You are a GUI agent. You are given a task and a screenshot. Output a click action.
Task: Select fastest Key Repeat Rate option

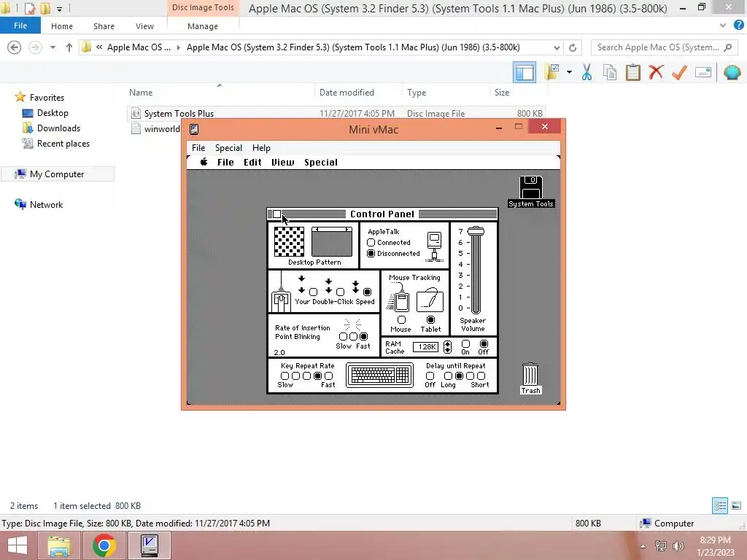[x=328, y=376]
